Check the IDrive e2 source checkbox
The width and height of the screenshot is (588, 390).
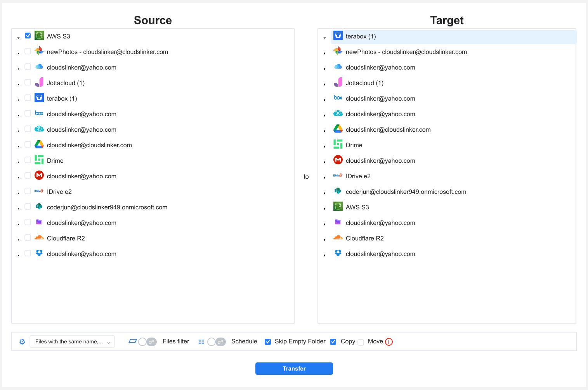click(x=28, y=191)
